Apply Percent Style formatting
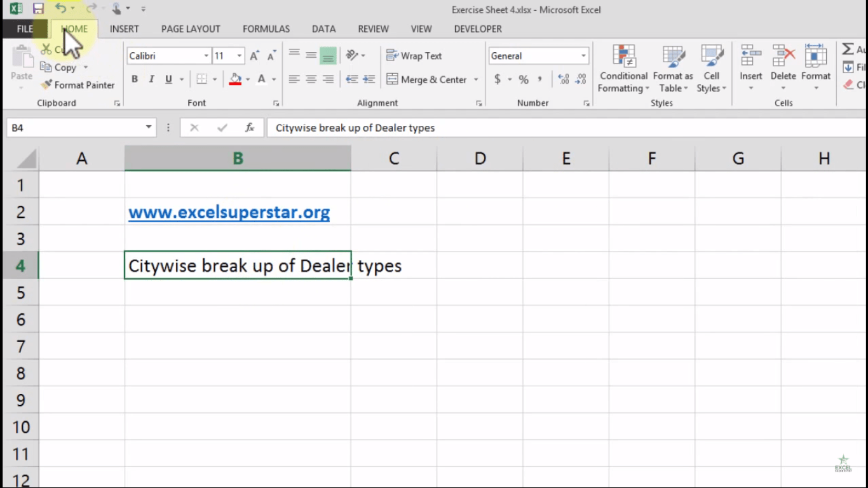This screenshot has width=868, height=488. pos(523,79)
